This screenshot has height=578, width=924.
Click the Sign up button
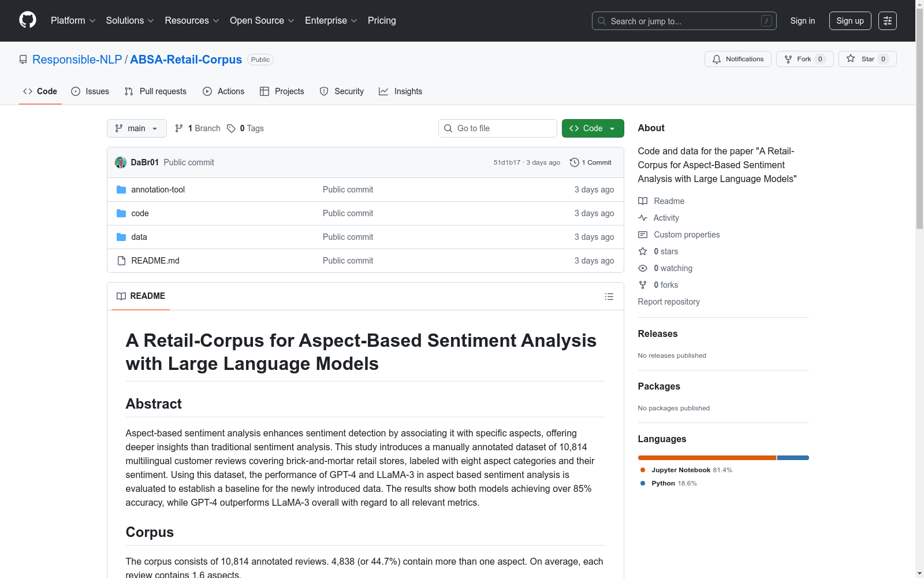click(x=850, y=21)
